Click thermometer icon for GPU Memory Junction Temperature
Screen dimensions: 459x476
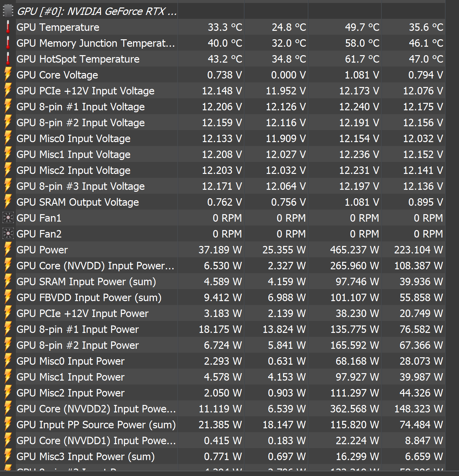pyautogui.click(x=8, y=43)
